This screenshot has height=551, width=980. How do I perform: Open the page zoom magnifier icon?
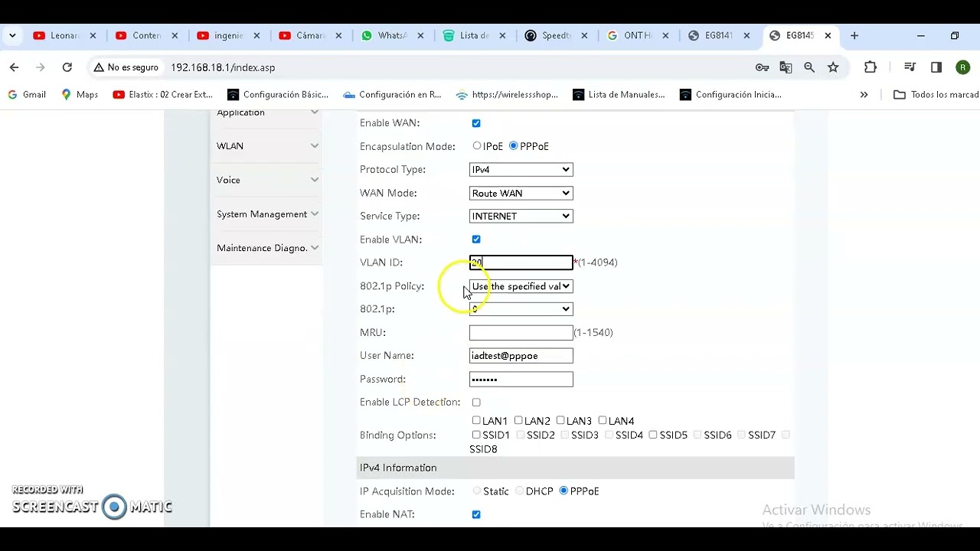(x=809, y=67)
